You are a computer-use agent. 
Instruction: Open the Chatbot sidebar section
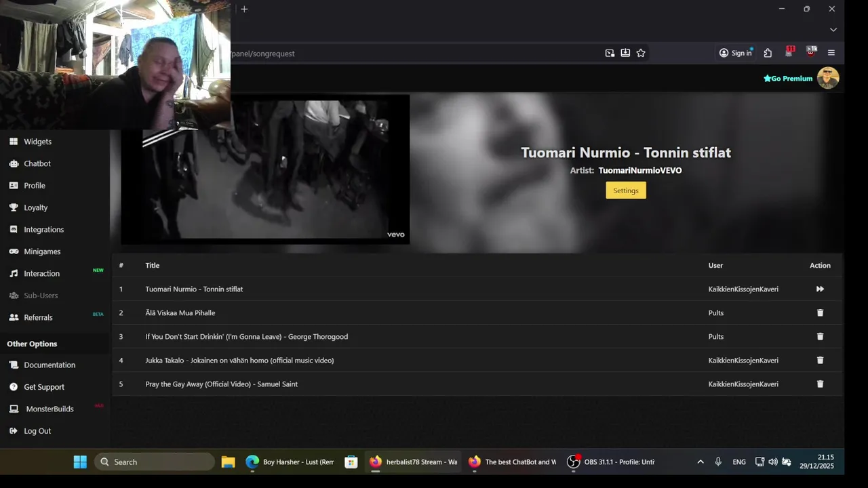pyautogui.click(x=37, y=163)
